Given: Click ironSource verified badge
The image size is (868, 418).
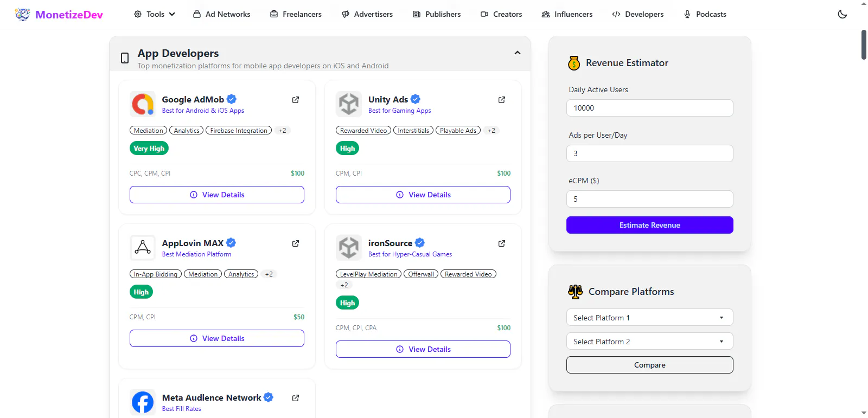Looking at the screenshot, I should point(420,243).
